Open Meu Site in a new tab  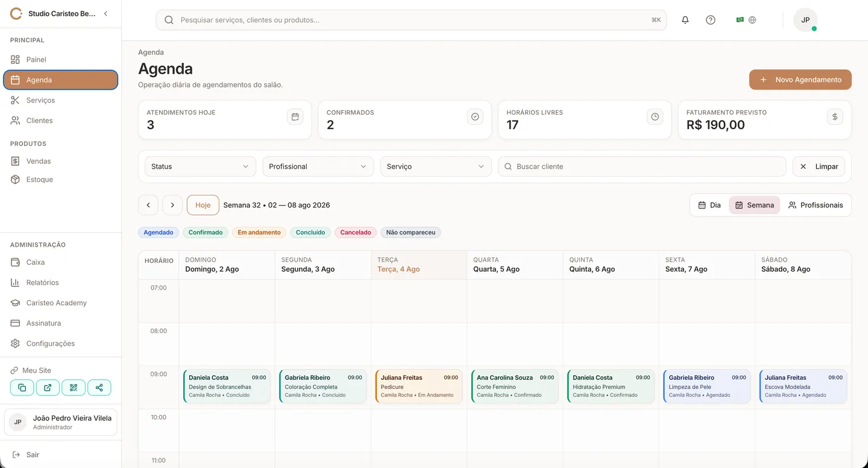48,388
